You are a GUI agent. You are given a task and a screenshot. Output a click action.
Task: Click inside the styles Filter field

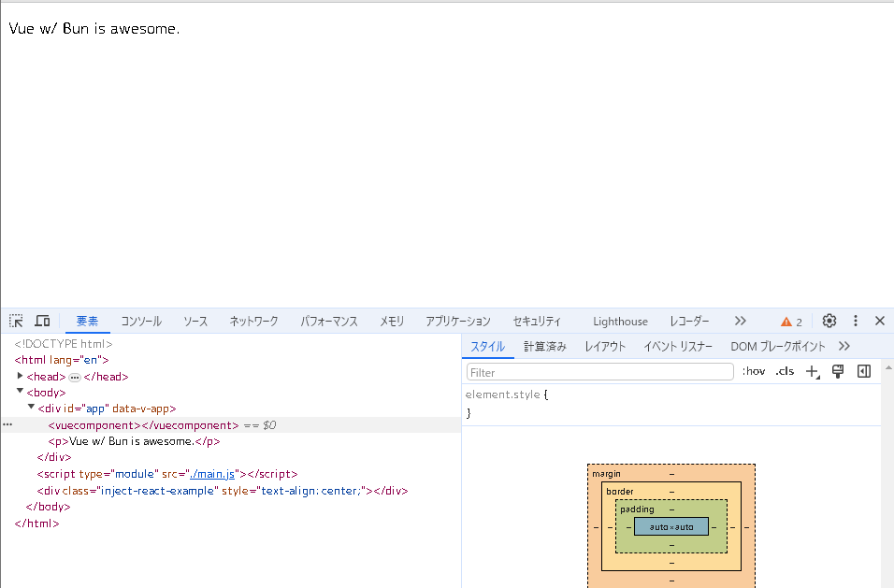tap(598, 371)
